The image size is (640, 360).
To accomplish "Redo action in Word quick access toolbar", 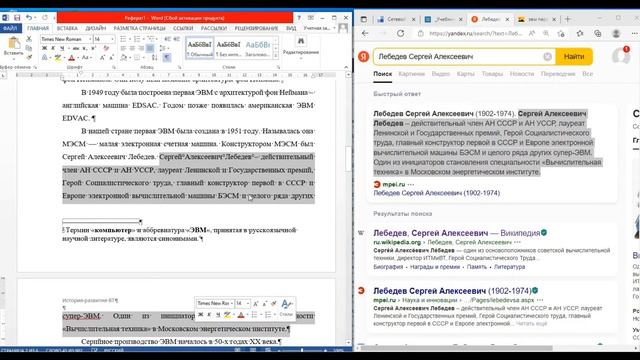I will coord(44,18).
